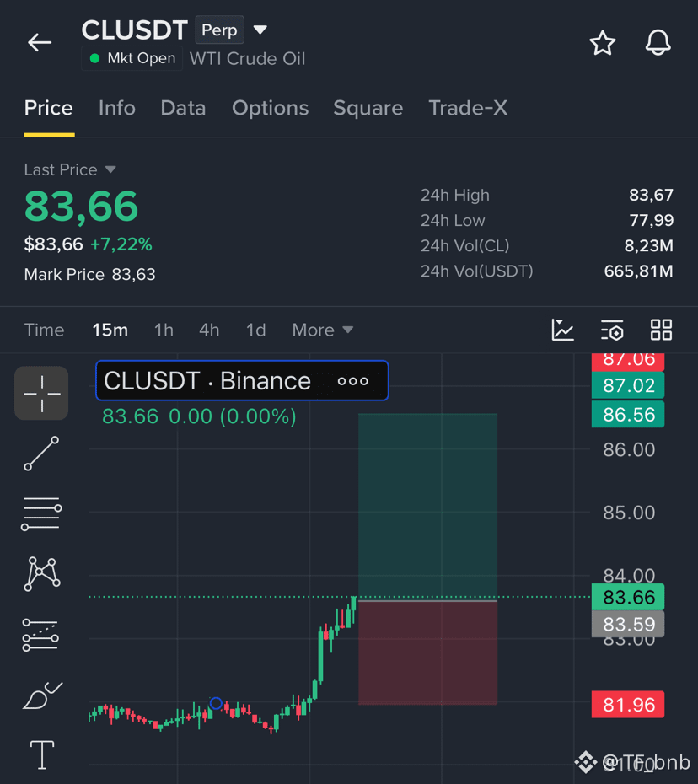Viewport: 698px width, 784px height.
Task: Switch to the Trade-X tab
Action: coord(468,108)
